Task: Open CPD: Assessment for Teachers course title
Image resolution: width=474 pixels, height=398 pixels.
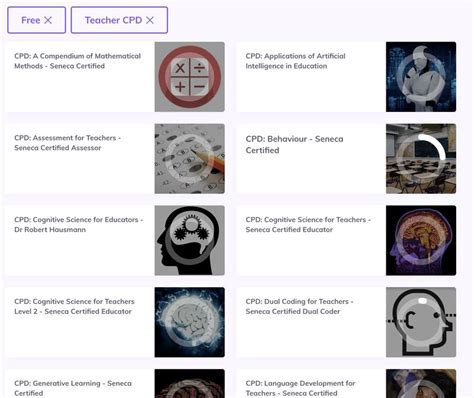Action: tap(67, 143)
